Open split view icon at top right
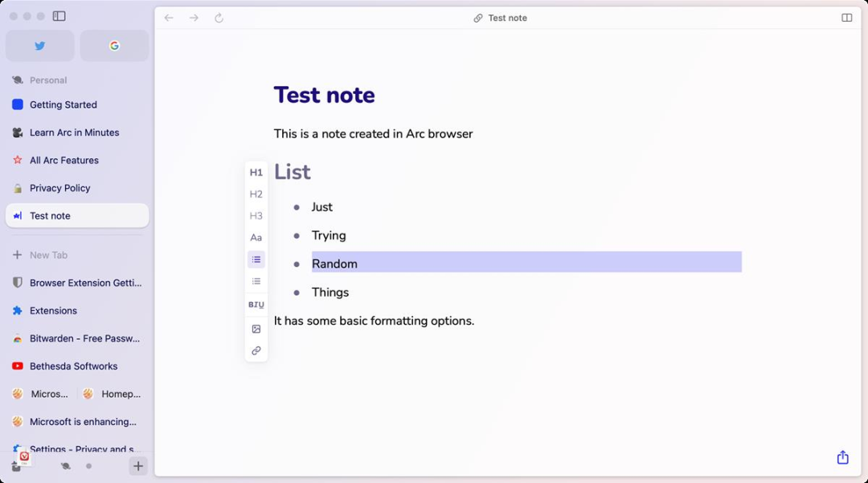The image size is (868, 483). tap(846, 18)
